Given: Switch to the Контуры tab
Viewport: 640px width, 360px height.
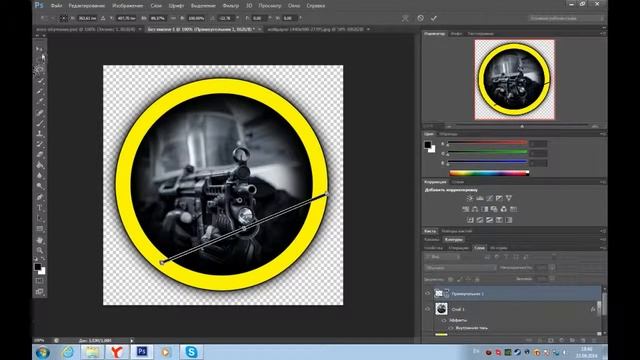Looking at the screenshot, I should coord(453,240).
